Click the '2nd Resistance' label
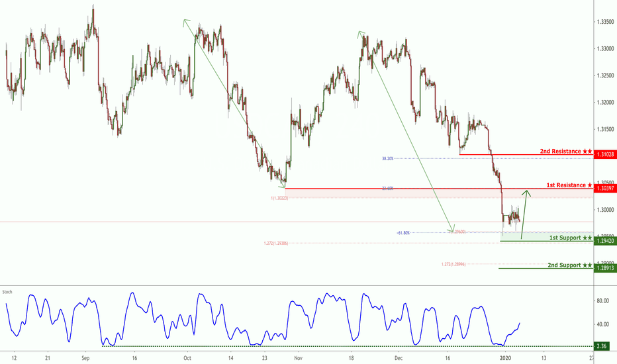The image size is (617, 364). [x=565, y=151]
